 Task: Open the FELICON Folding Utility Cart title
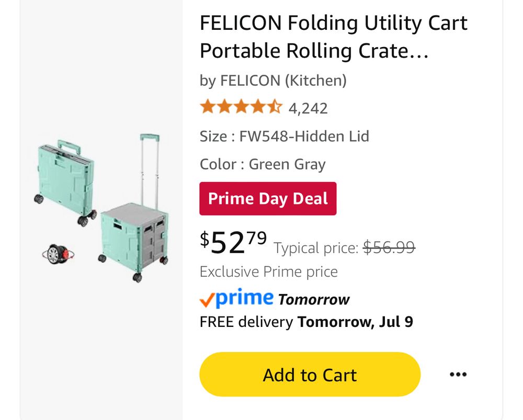pos(334,37)
